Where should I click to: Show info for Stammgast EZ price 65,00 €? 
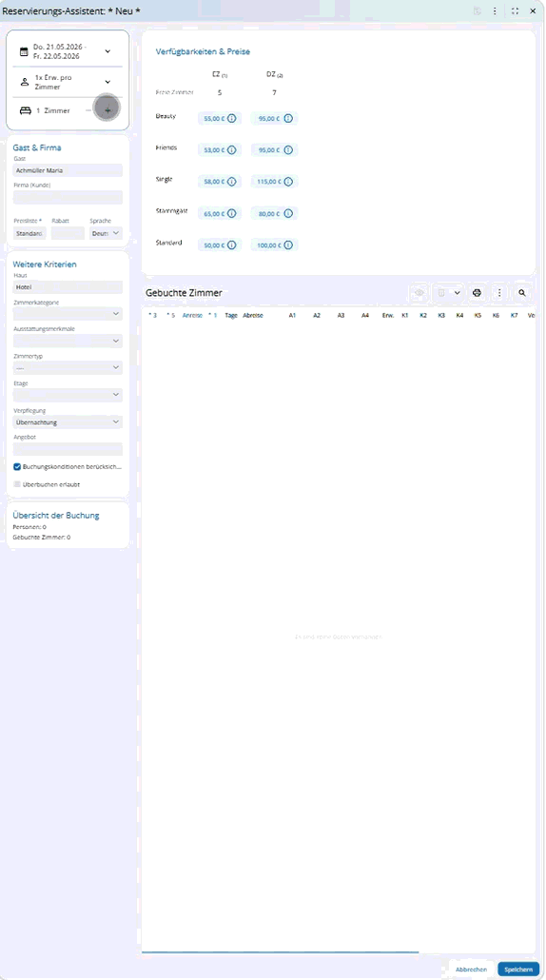pyautogui.click(x=232, y=214)
